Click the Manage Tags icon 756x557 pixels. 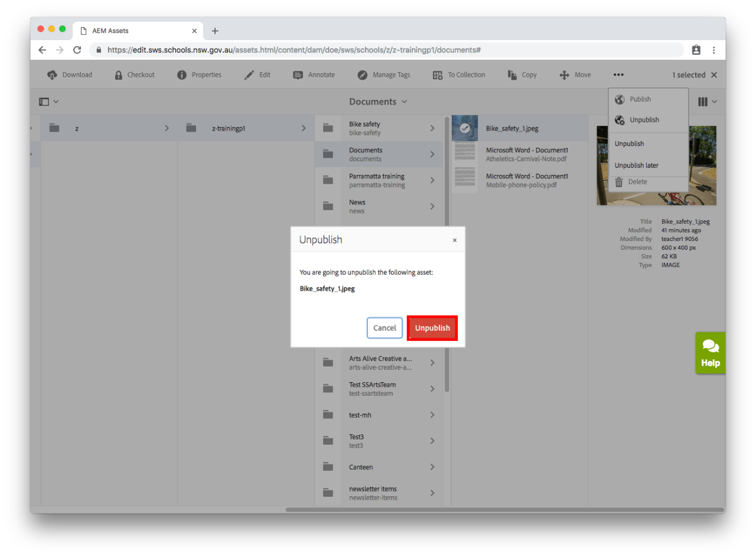coord(363,75)
